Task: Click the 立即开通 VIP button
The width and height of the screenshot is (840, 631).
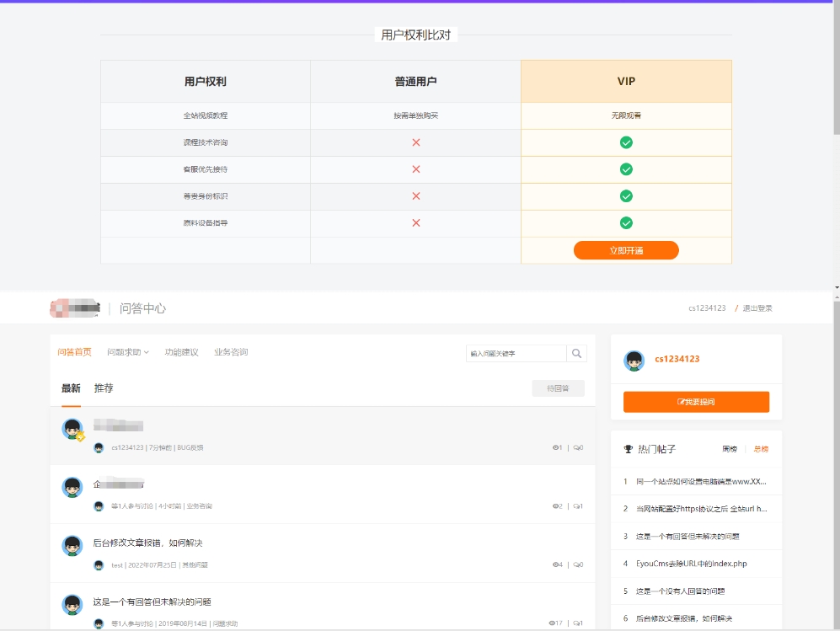Action: tap(626, 250)
